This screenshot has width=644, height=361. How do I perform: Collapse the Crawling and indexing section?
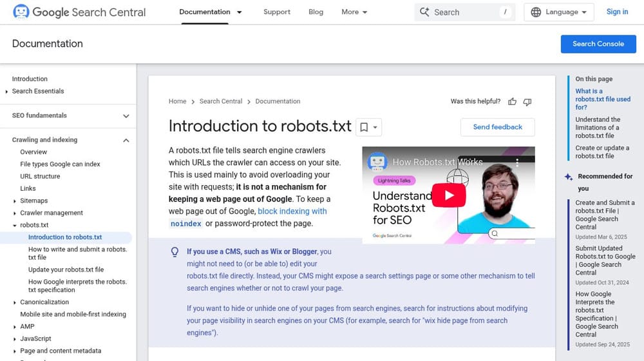pyautogui.click(x=126, y=141)
